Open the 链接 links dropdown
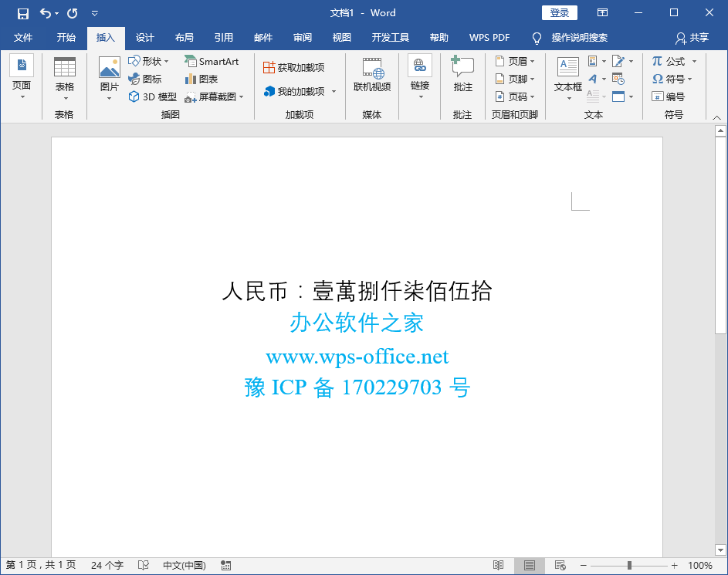This screenshot has height=575, width=728. click(x=420, y=77)
